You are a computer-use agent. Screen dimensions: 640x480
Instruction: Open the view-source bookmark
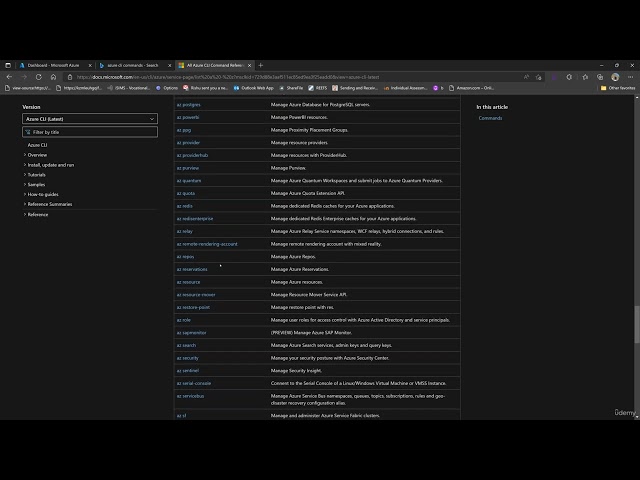(x=27, y=88)
